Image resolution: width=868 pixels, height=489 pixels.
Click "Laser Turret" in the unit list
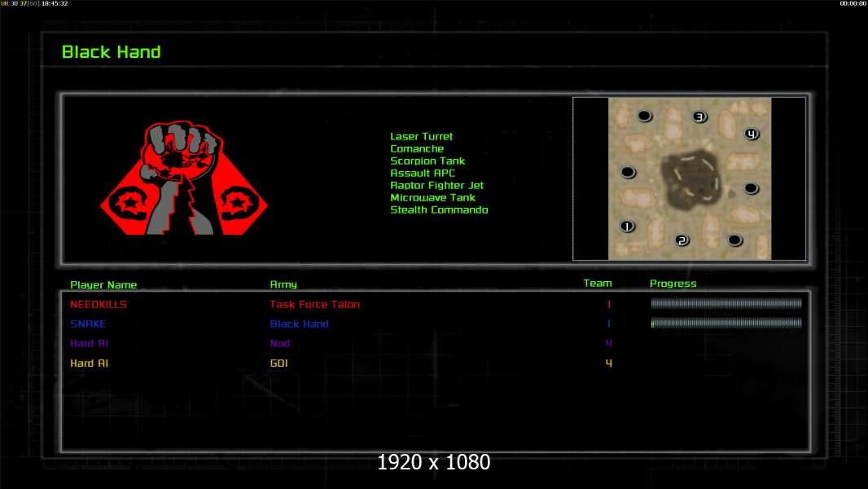pos(421,136)
